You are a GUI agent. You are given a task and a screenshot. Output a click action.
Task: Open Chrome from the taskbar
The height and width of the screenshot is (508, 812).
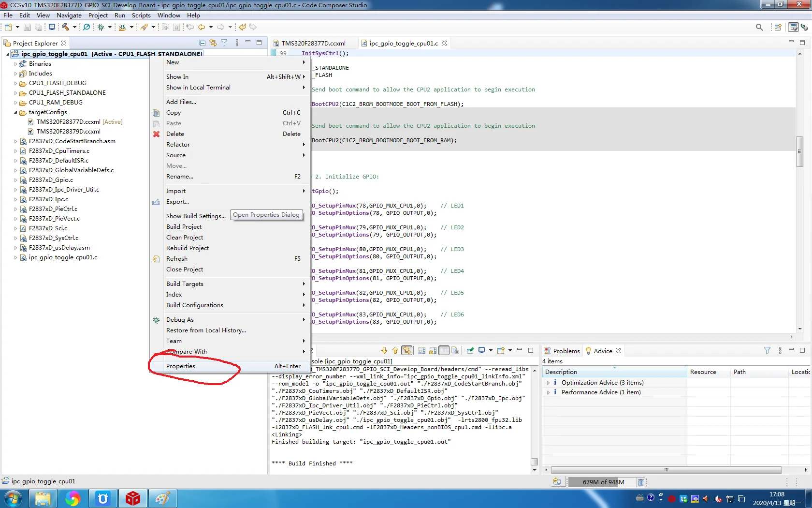(72, 498)
